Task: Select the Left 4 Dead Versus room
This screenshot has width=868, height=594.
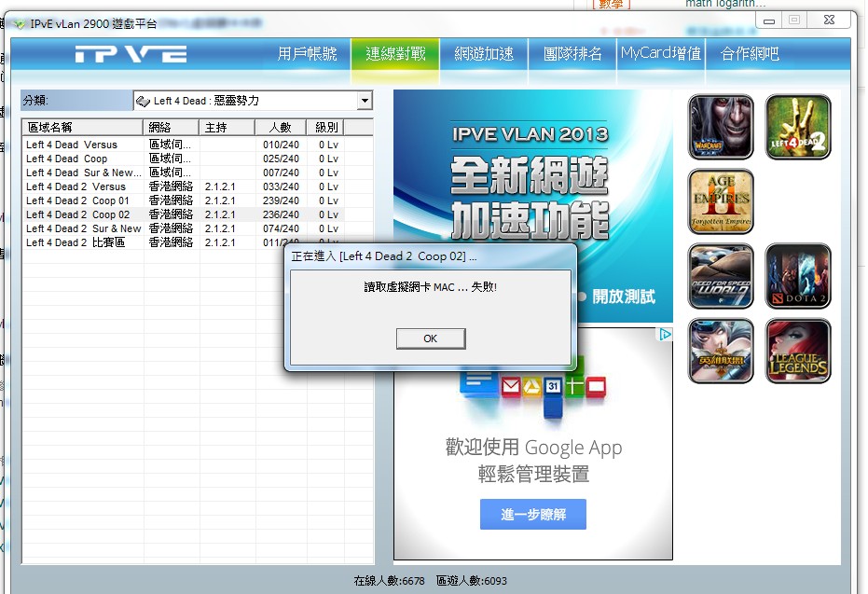Action: [x=184, y=145]
